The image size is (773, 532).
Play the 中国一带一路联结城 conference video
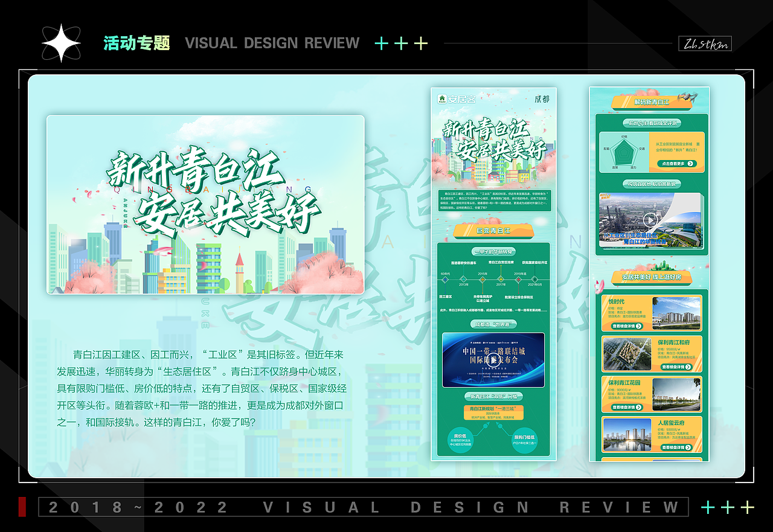[493, 360]
